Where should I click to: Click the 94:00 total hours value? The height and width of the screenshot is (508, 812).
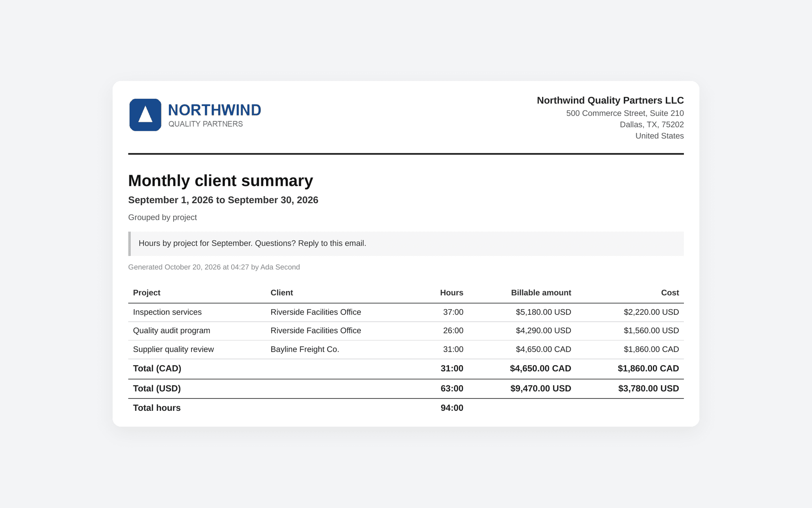[452, 408]
